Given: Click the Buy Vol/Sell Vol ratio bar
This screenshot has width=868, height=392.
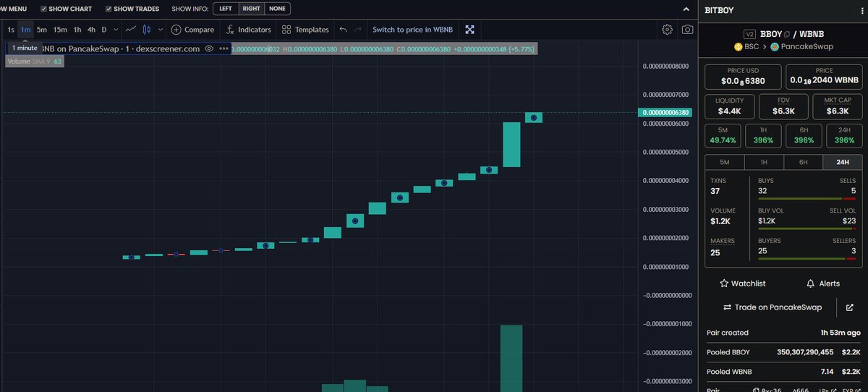Looking at the screenshot, I should pyautogui.click(x=807, y=229).
